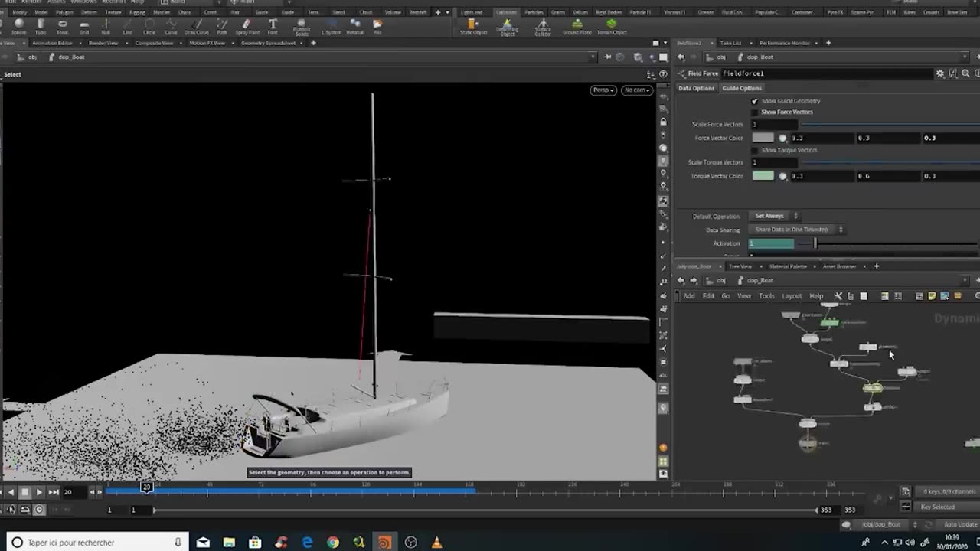Screen dimensions: 980x551
Task: Switch to the Data Options tab
Action: coord(697,88)
